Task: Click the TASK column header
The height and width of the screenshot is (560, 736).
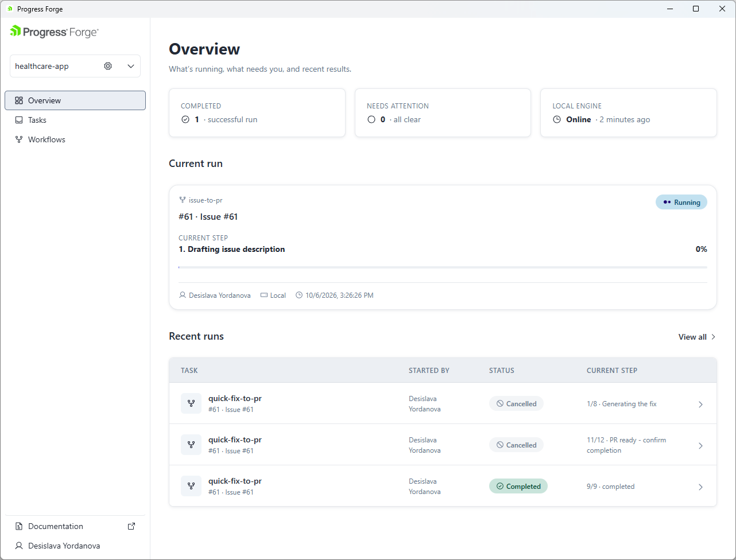Action: (x=189, y=371)
